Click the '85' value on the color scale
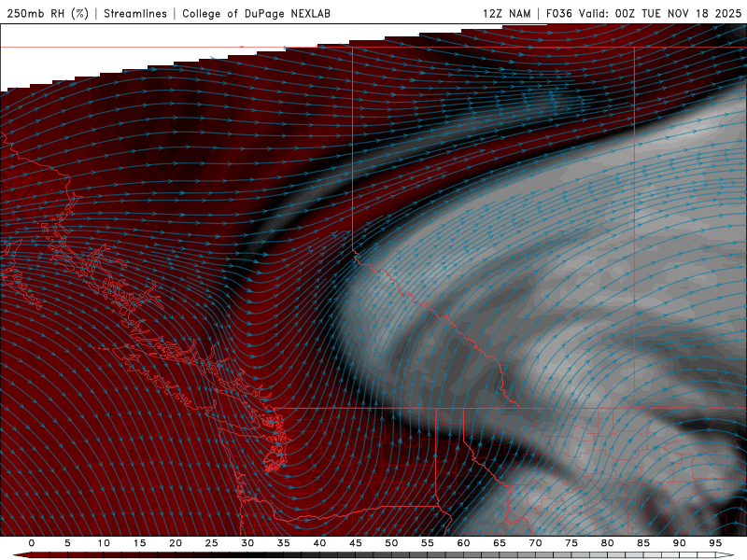 coord(643,543)
